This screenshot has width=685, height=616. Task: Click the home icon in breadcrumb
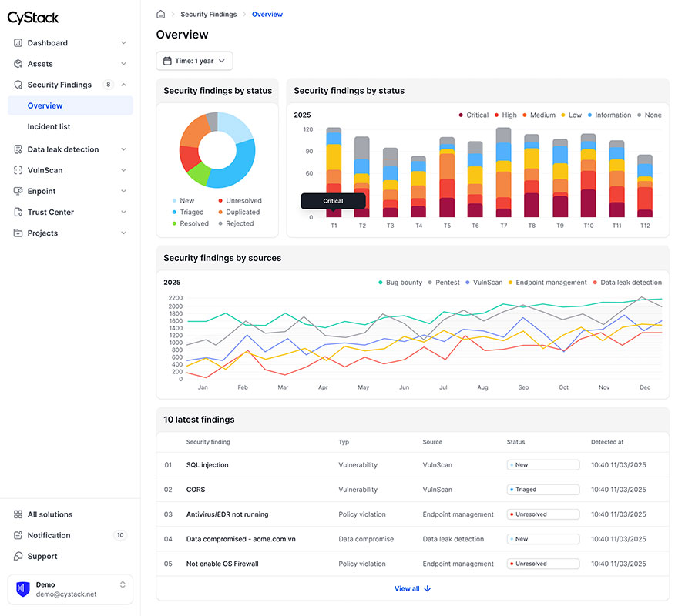161,14
